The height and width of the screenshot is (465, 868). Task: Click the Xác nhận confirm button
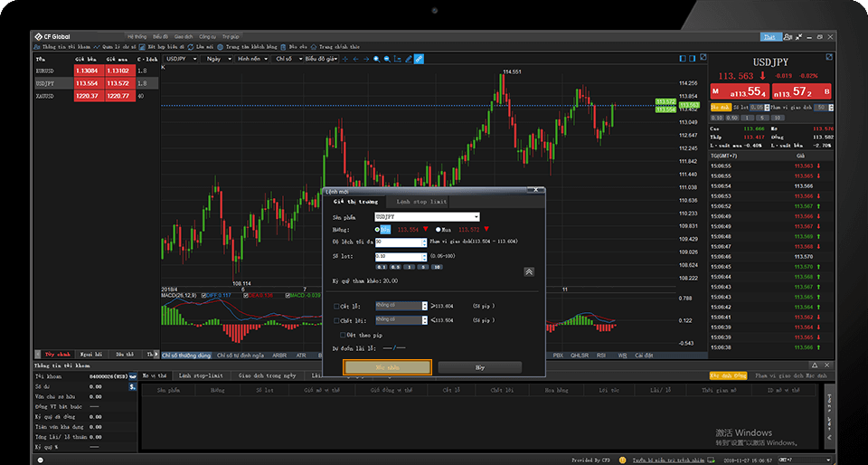[386, 367]
